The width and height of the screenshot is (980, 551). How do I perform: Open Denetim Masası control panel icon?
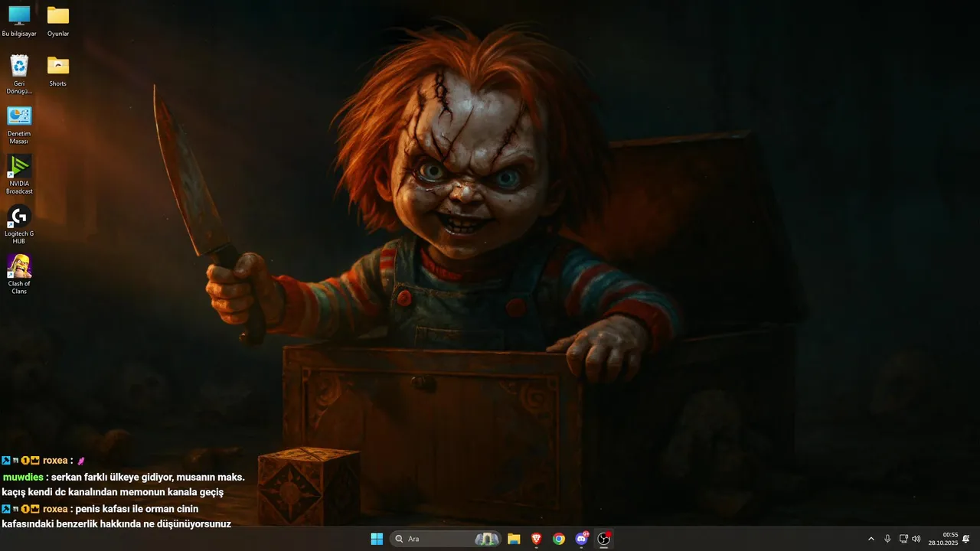(x=19, y=125)
